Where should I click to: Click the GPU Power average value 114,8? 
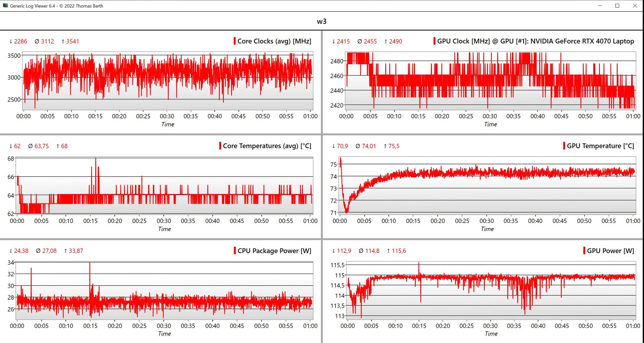(x=372, y=251)
